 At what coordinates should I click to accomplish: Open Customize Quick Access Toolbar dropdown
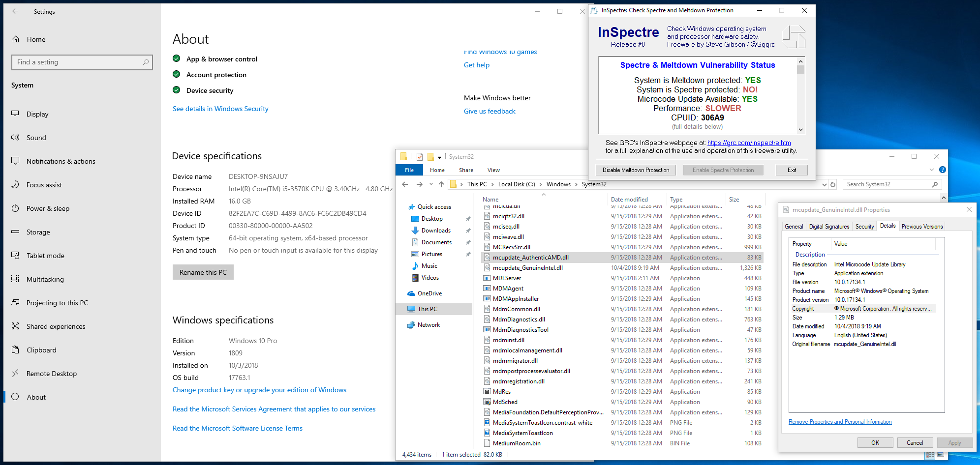tap(439, 157)
